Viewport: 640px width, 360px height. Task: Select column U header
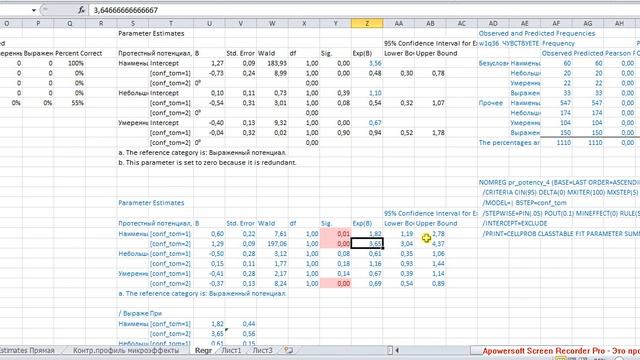209,24
